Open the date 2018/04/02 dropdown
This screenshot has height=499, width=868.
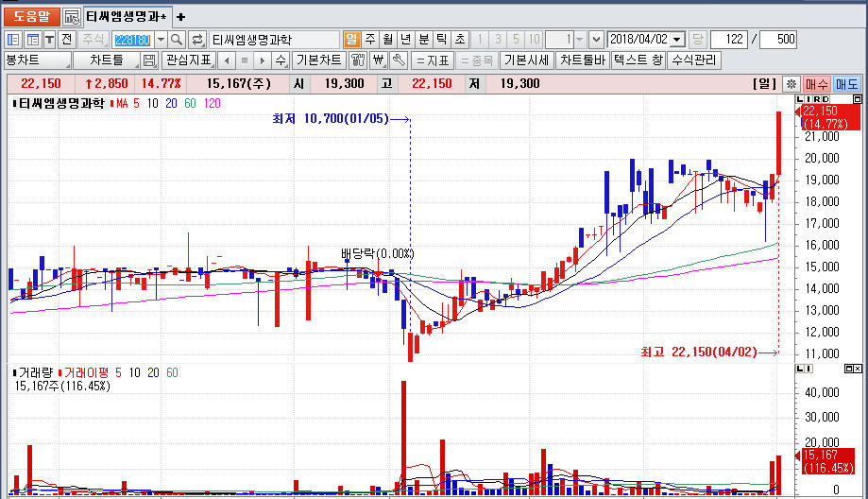click(x=677, y=40)
